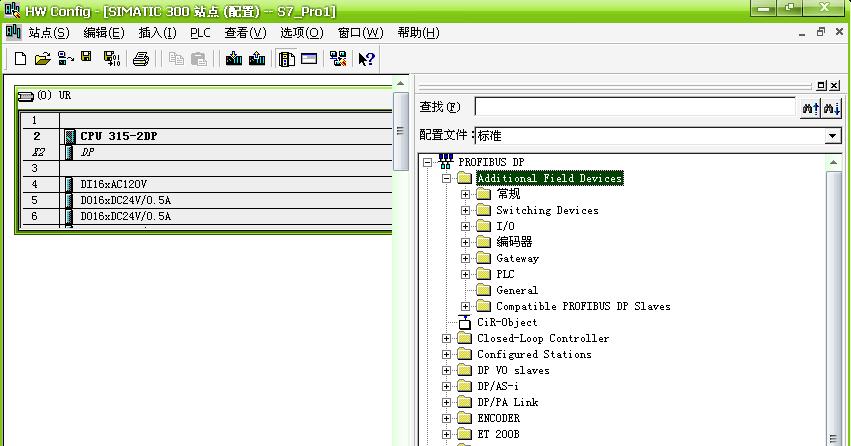Expand the Gateway folder
The image size is (851, 446).
click(465, 258)
